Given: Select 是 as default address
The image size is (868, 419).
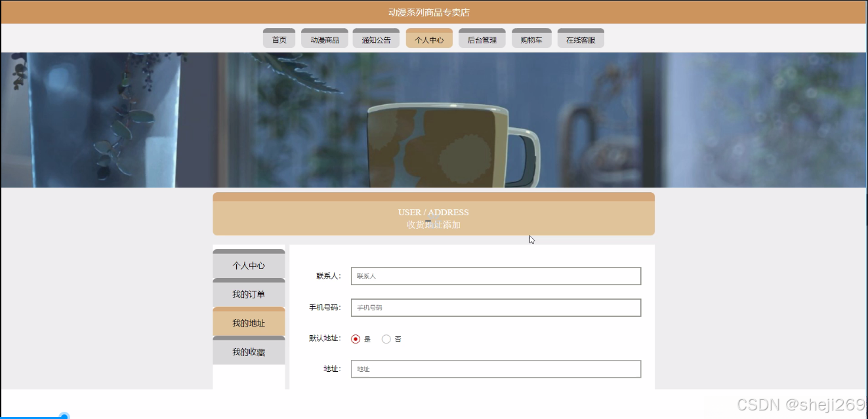Looking at the screenshot, I should point(356,338).
